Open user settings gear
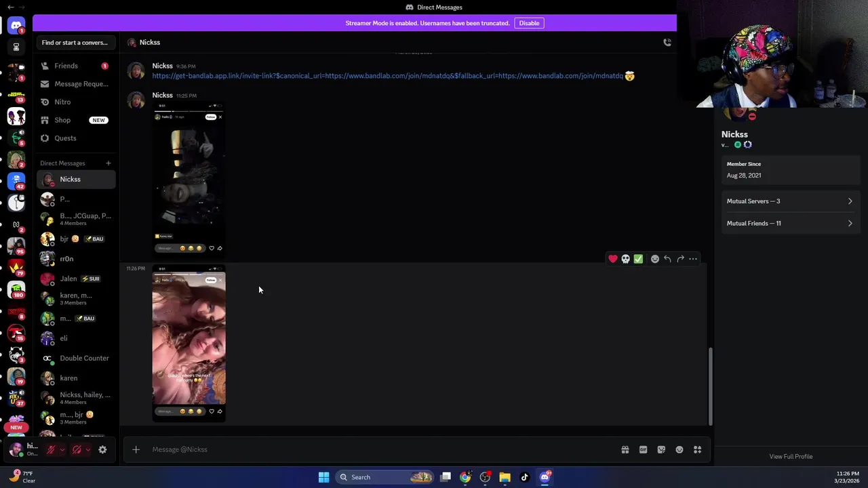Image resolution: width=868 pixels, height=488 pixels. tap(102, 449)
